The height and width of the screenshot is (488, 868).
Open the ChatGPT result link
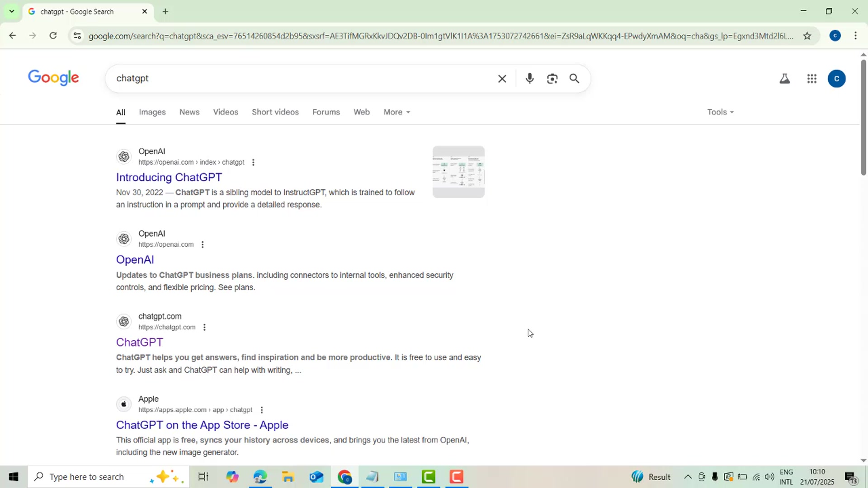pos(140,343)
